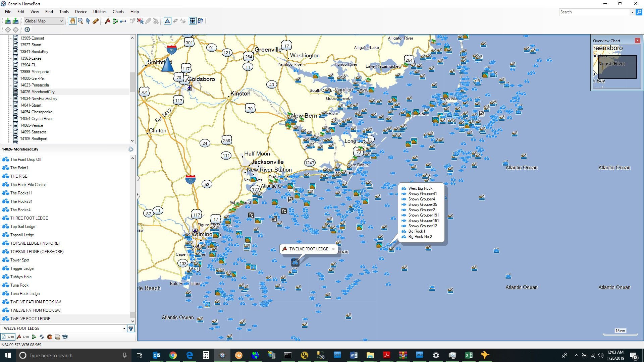Image resolution: width=644 pixels, height=362 pixels.
Task: Select the 14026-MoreheadCity list
Action: point(37,92)
